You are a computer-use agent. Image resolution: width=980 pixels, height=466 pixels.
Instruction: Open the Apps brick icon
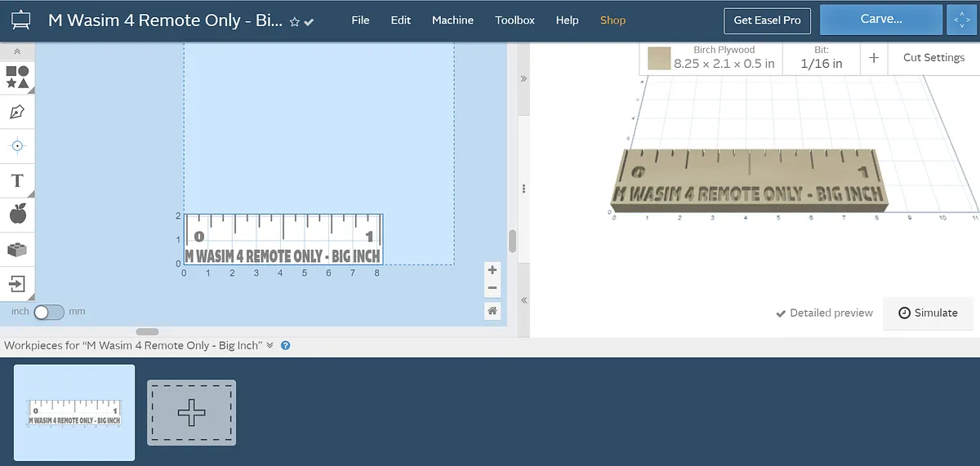17,250
